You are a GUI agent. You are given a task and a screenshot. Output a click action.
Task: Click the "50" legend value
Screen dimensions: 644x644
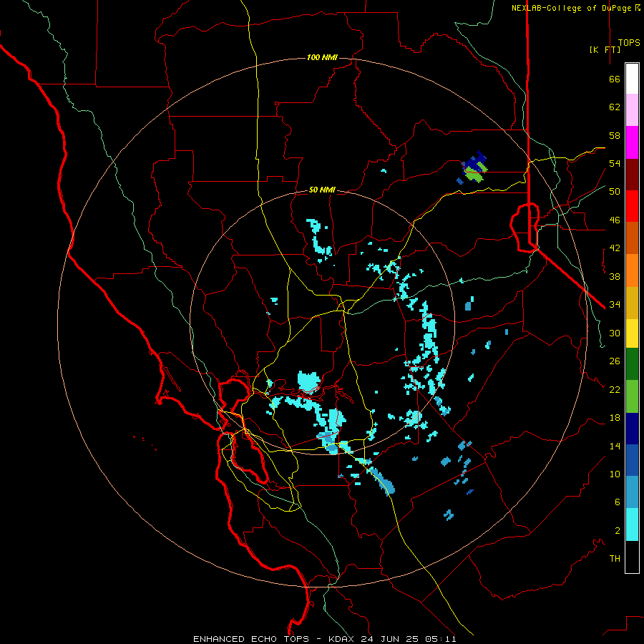click(x=615, y=192)
